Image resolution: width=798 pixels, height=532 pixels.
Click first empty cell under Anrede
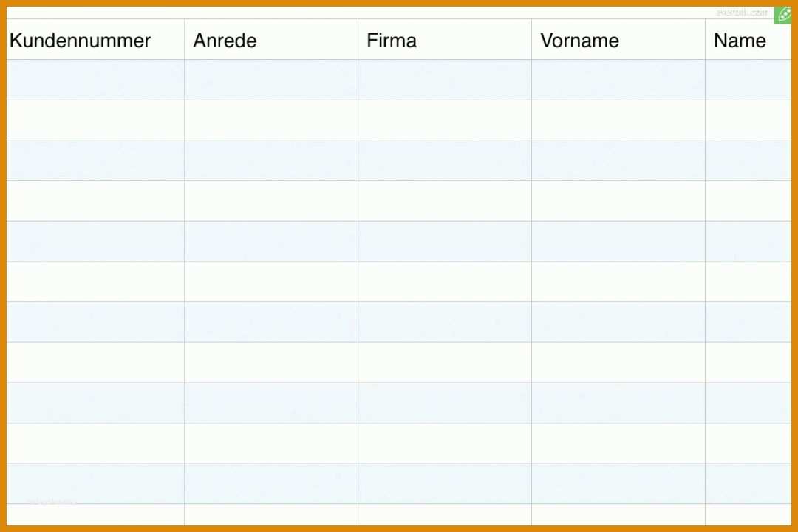pos(271,80)
